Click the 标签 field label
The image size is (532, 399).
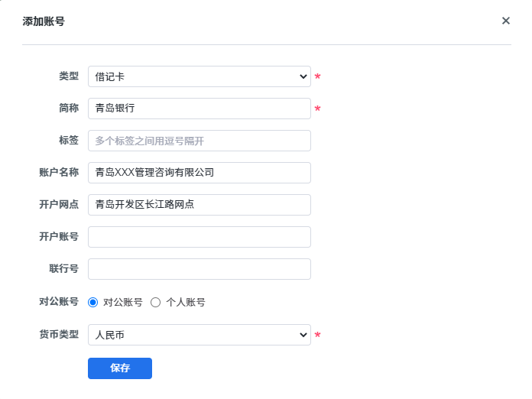pyautogui.click(x=69, y=141)
